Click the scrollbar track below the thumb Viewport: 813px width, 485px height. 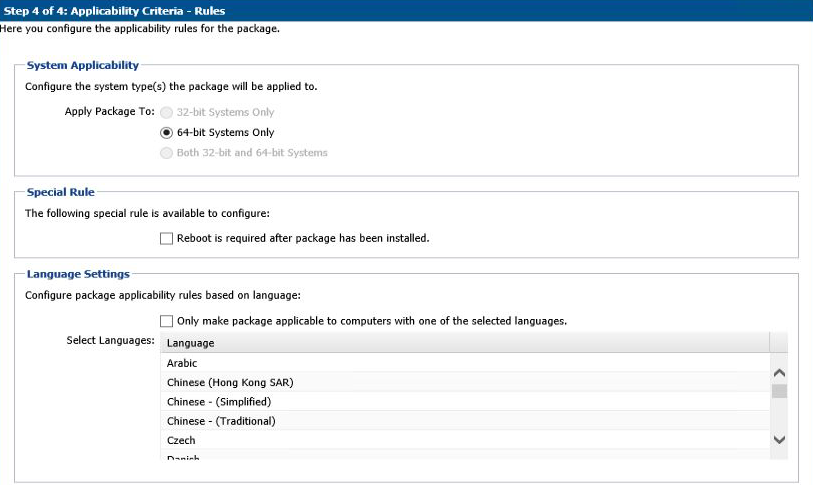pos(779,415)
